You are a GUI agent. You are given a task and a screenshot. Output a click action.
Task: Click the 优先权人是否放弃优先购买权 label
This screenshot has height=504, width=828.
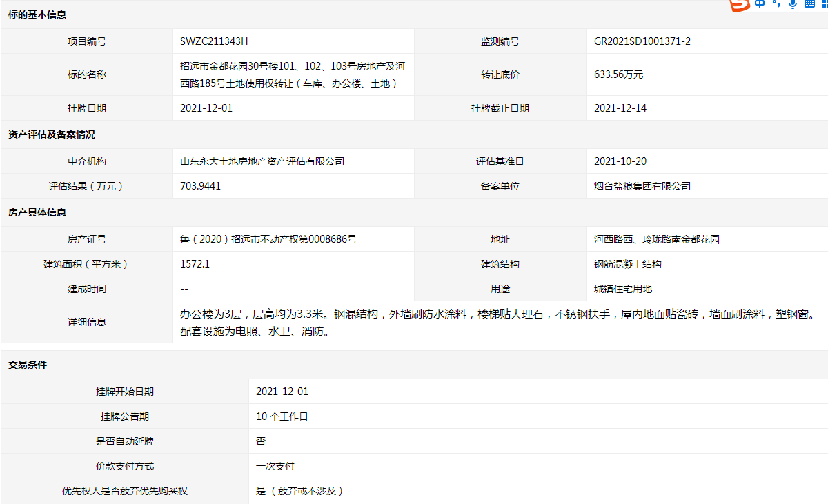pos(125,491)
